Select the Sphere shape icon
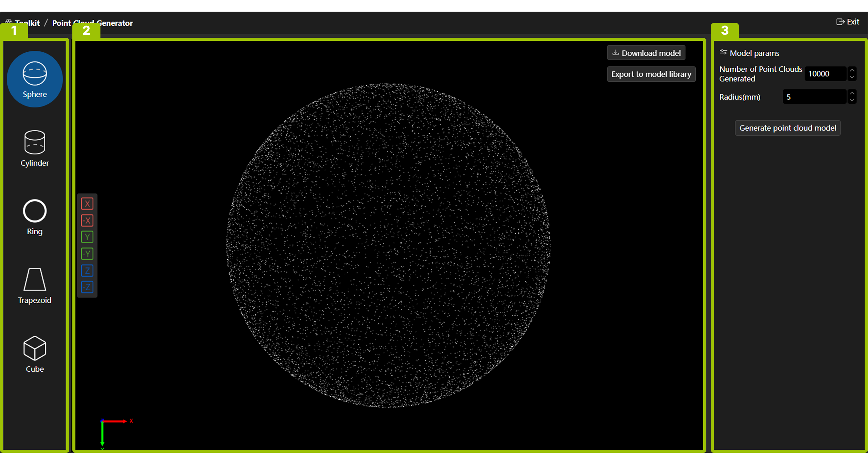Screen dimensions: 868x461 click(35, 79)
